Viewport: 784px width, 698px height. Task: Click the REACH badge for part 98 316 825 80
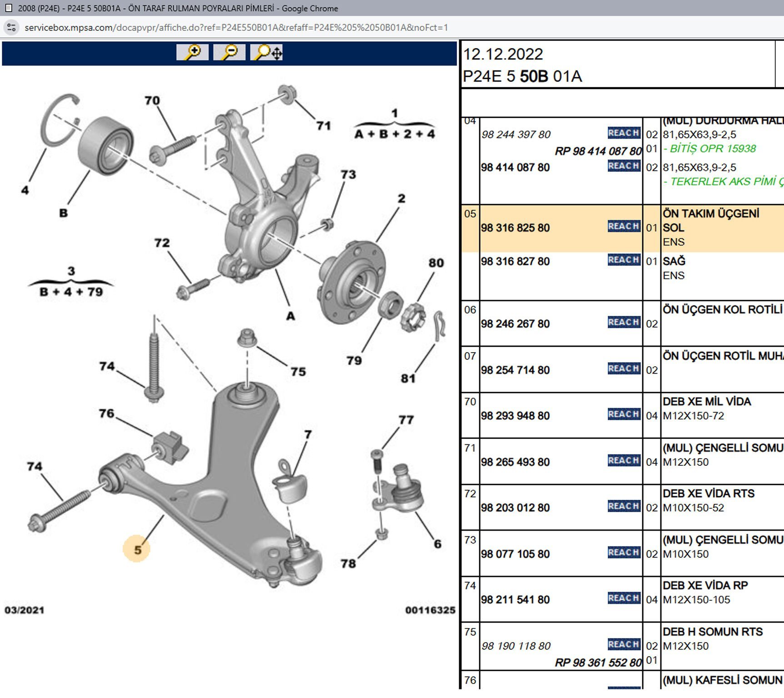(x=624, y=226)
